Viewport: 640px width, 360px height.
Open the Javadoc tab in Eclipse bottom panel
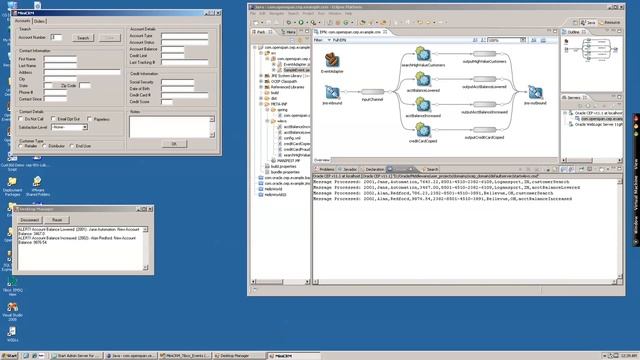coord(348,169)
